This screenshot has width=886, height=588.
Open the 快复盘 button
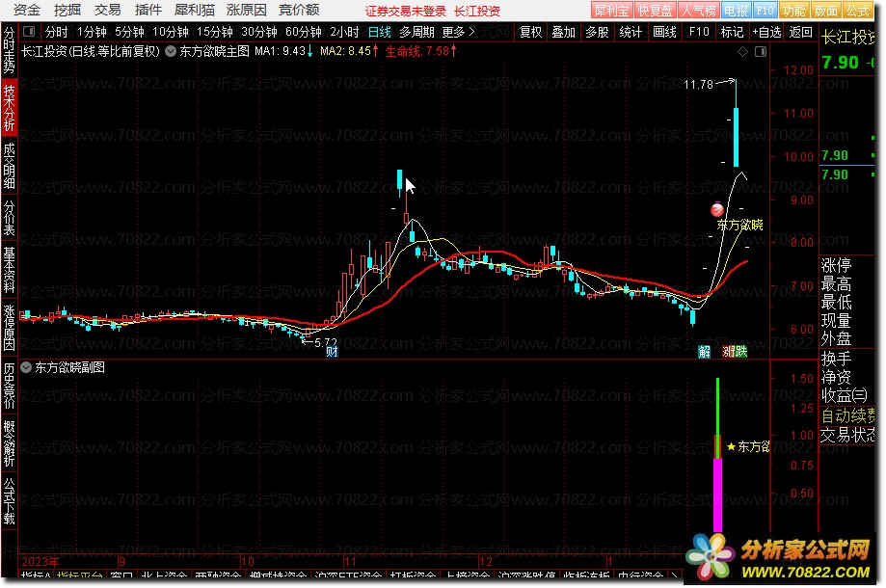pyautogui.click(x=655, y=11)
